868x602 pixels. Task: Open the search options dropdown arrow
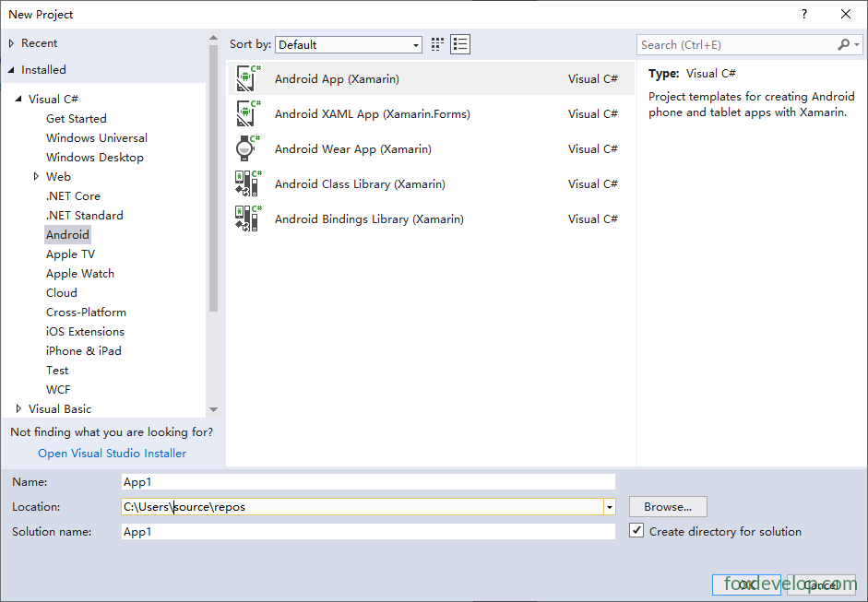(x=857, y=44)
